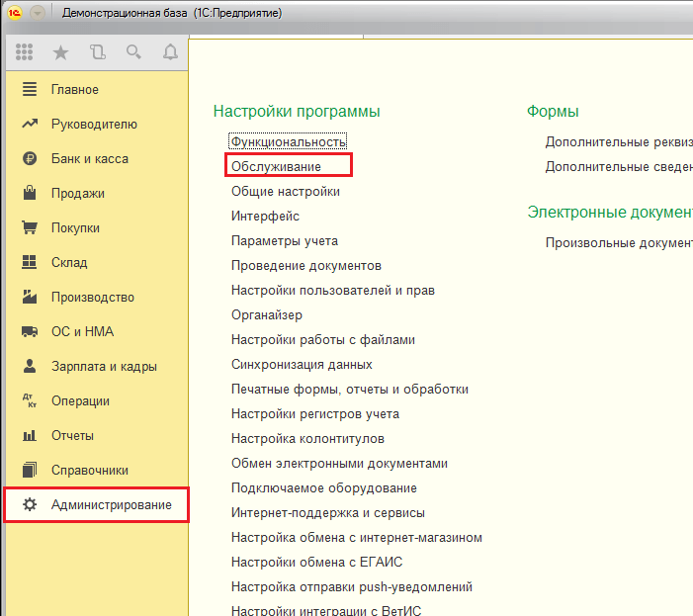Click the shopping cart icon for Покупки

(30, 228)
